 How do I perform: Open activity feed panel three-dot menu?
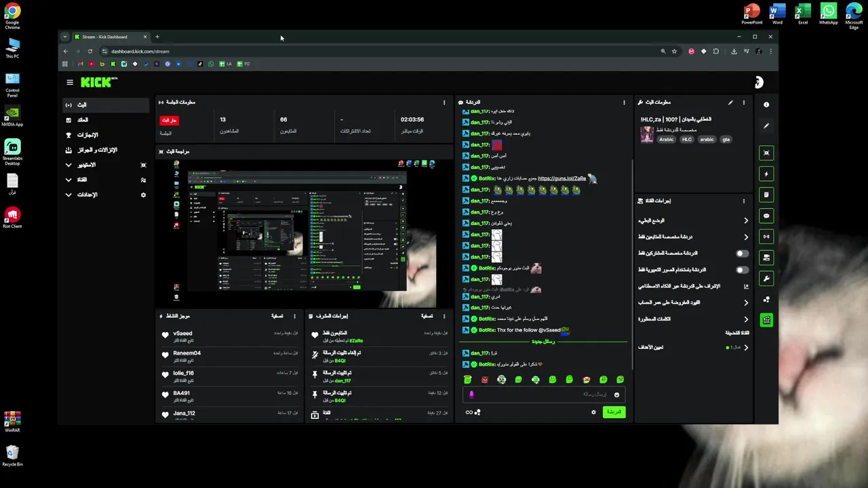tap(294, 316)
